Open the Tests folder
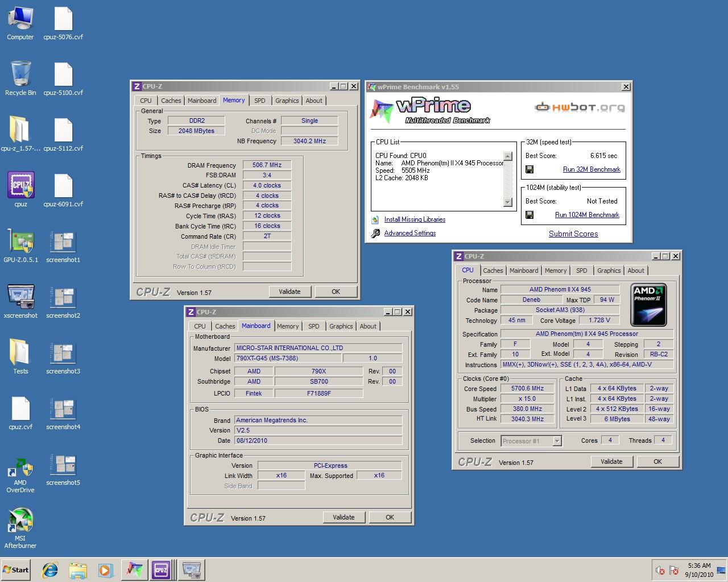728x582 pixels. (x=20, y=357)
